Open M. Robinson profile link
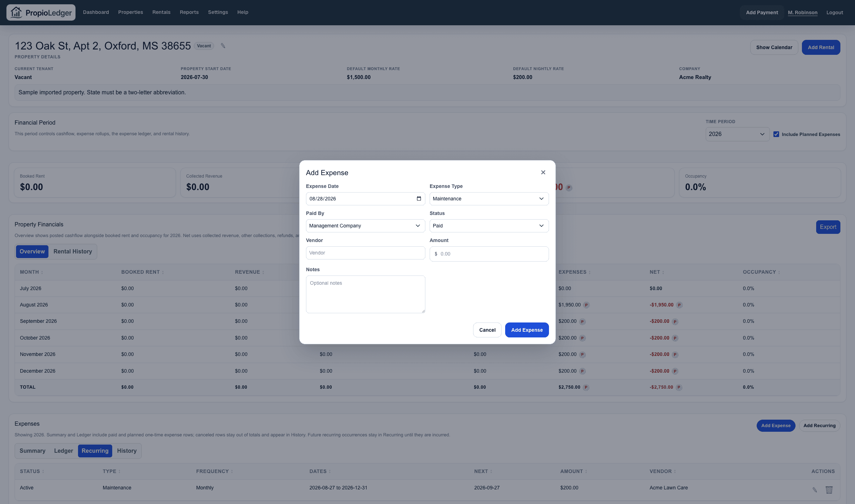The image size is (855, 504). [x=803, y=12]
